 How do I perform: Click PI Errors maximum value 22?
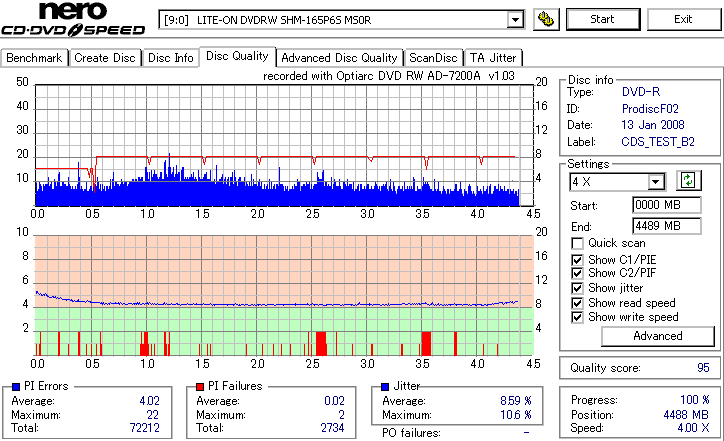153,415
